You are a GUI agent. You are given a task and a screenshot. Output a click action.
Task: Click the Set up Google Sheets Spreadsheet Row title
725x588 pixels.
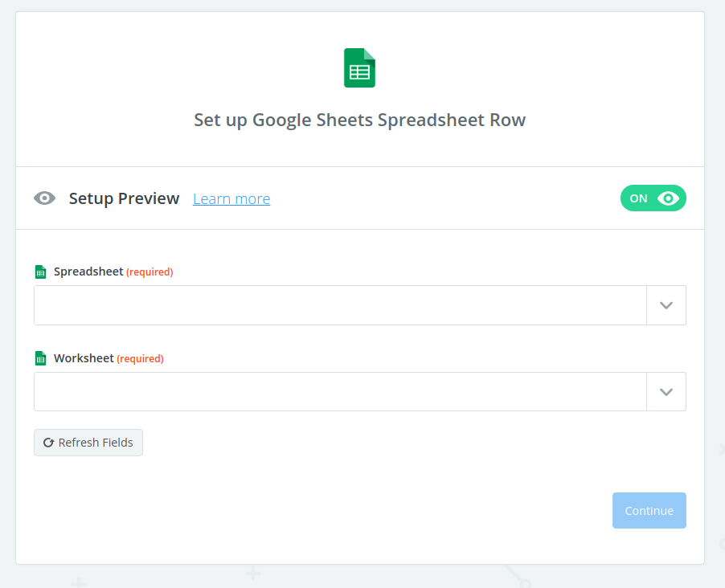click(x=359, y=120)
